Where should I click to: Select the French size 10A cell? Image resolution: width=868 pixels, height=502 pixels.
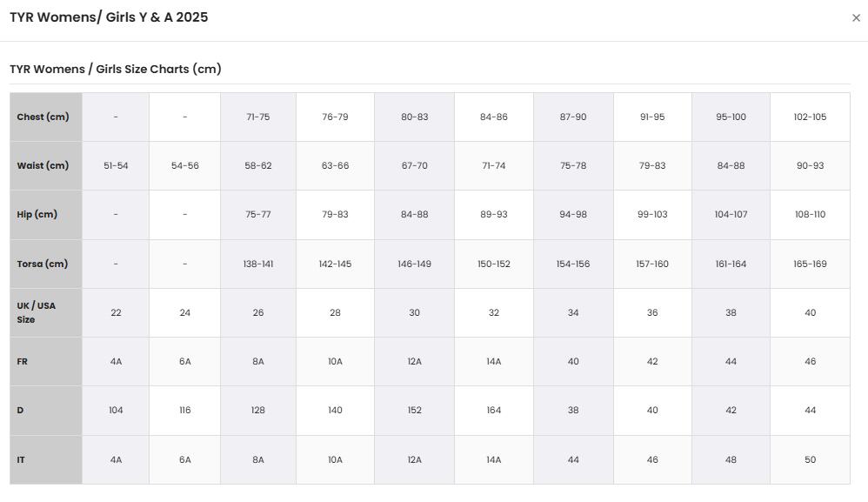coord(335,361)
